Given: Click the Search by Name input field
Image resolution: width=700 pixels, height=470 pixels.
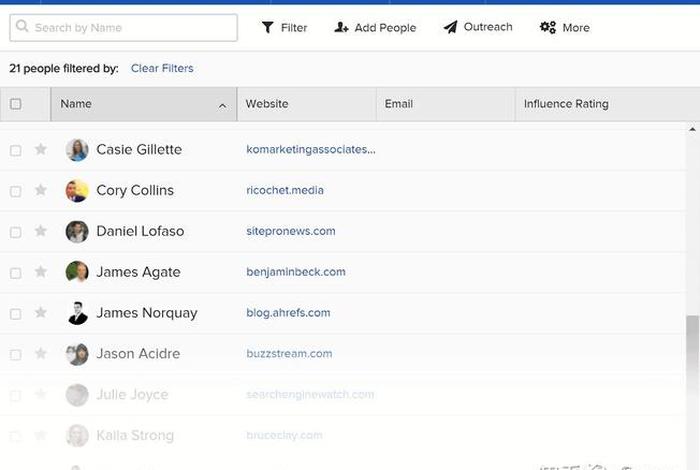Looking at the screenshot, I should tap(123, 28).
